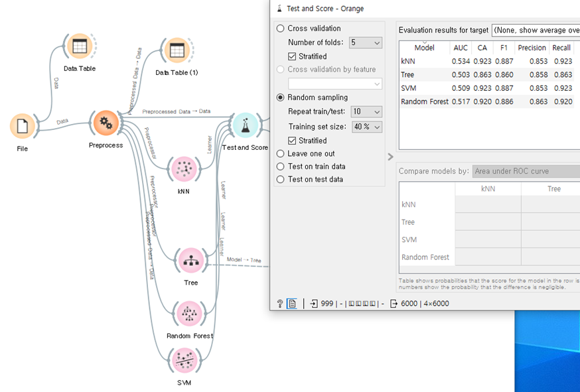Select the File widget node

pos(22,126)
